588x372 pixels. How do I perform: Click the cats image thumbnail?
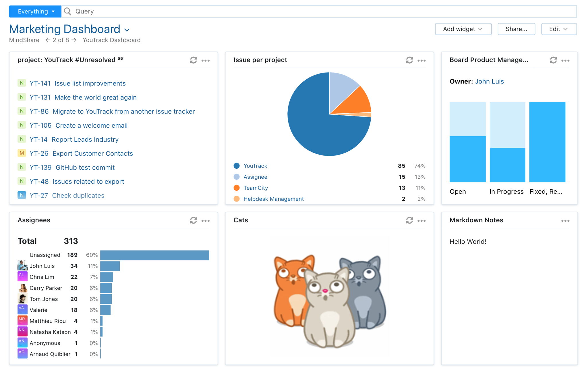pos(329,301)
